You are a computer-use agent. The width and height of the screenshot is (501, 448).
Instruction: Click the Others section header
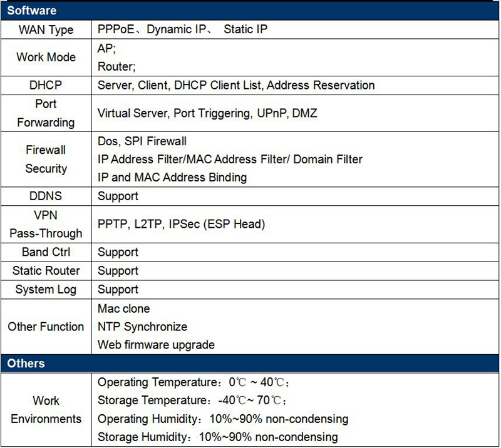pos(26,364)
